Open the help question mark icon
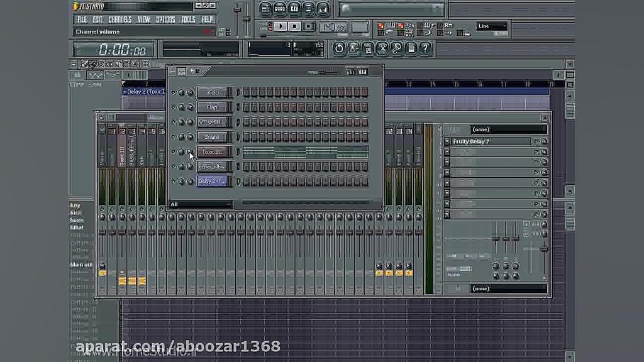The height and width of the screenshot is (362, 644). coord(425,48)
